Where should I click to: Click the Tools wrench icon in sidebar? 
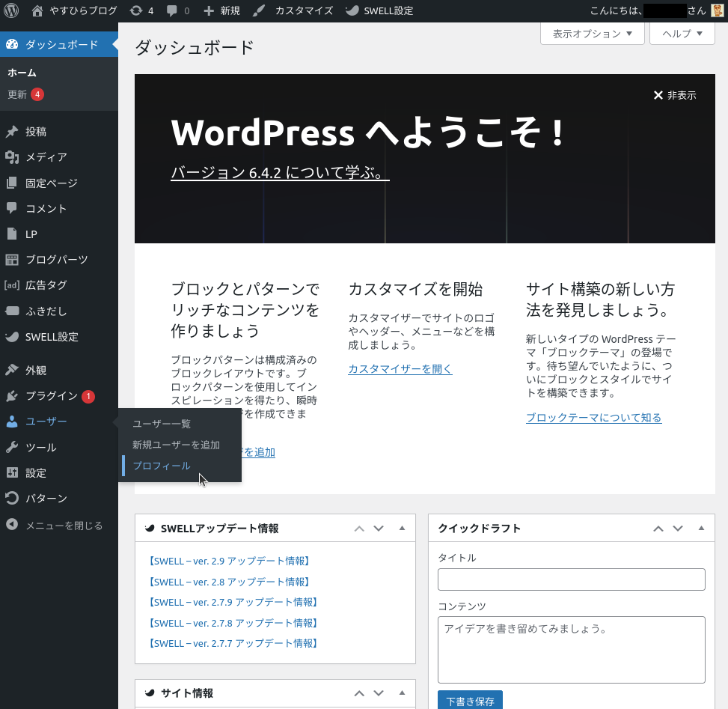12,447
